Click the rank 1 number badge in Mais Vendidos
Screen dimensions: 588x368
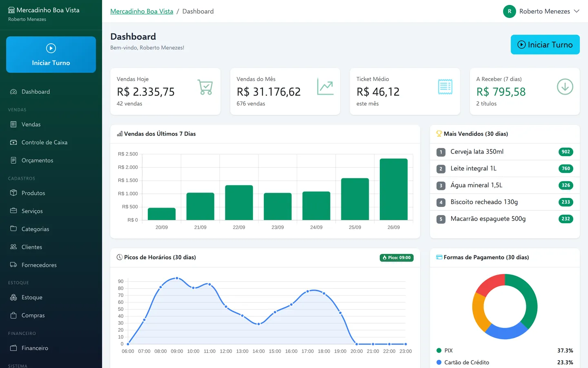[441, 152]
